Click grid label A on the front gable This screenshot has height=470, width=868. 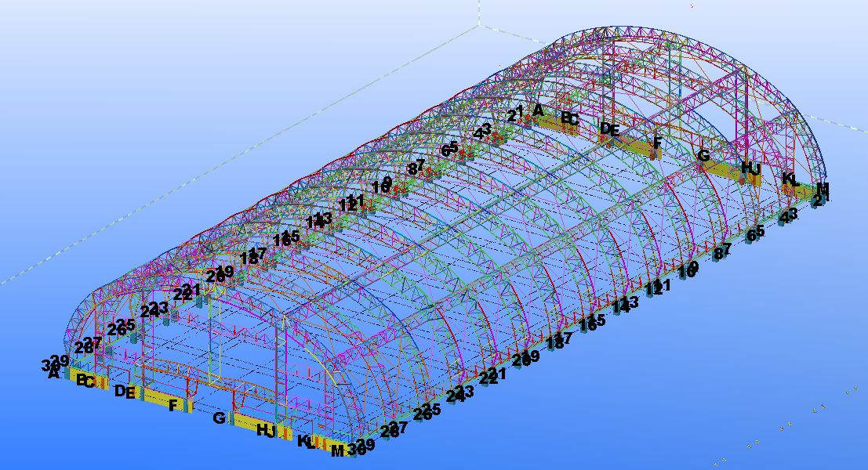pyautogui.click(x=53, y=374)
